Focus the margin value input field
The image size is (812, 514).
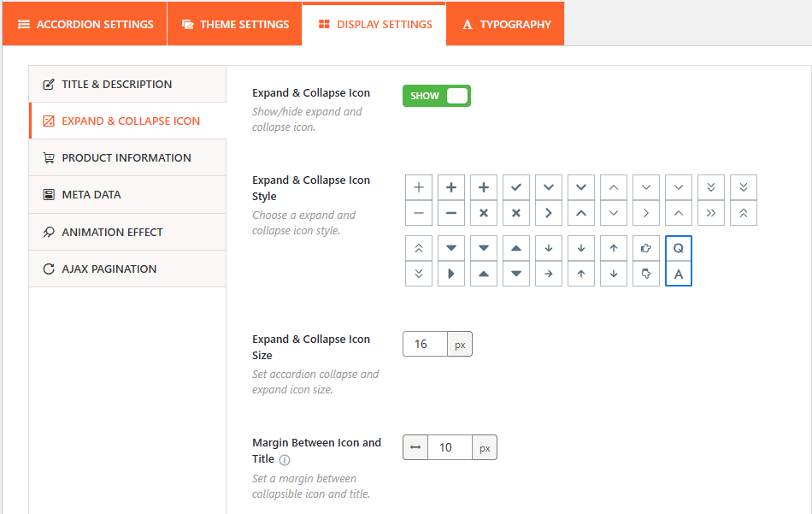[450, 447]
